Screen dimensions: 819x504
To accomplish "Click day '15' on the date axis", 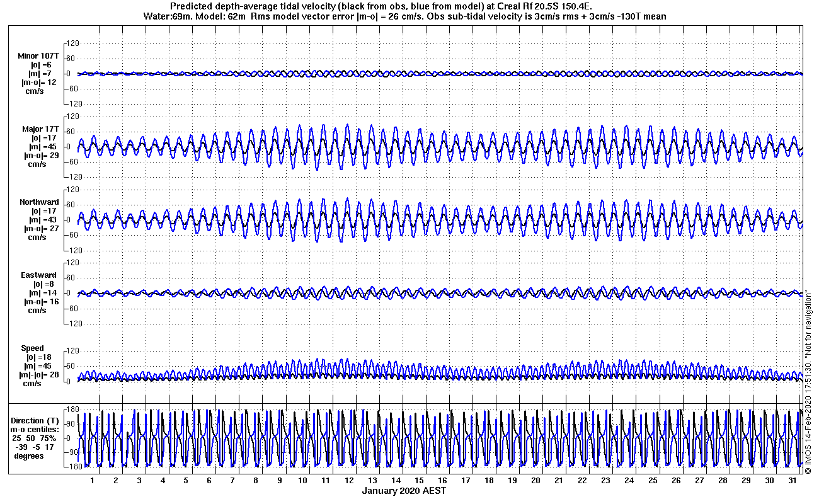I will point(419,481).
